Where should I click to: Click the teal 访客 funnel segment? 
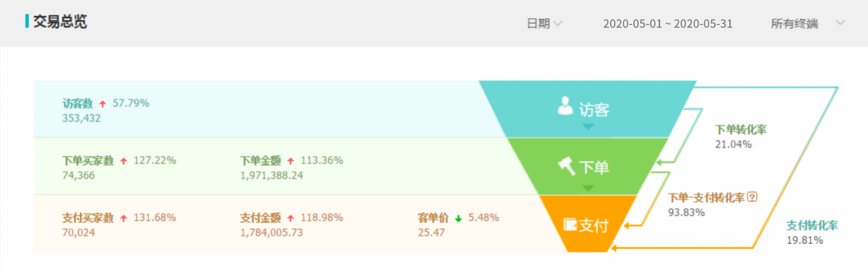coord(588,109)
